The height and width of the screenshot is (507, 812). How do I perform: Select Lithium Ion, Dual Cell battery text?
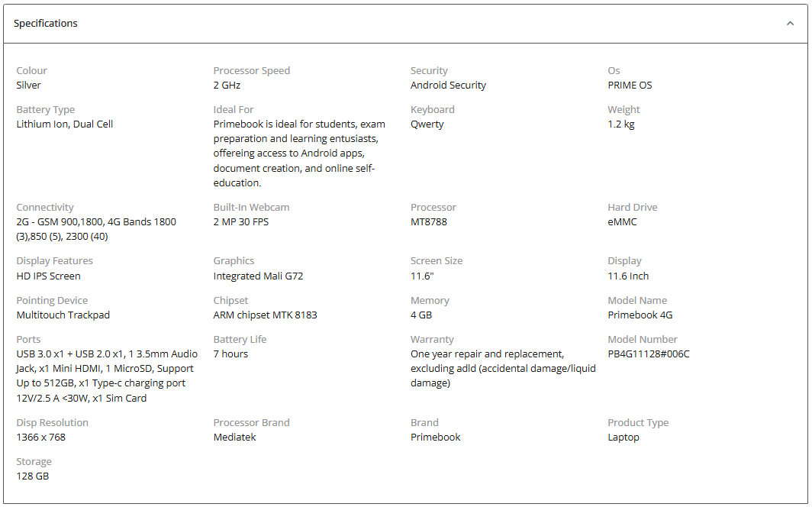65,124
